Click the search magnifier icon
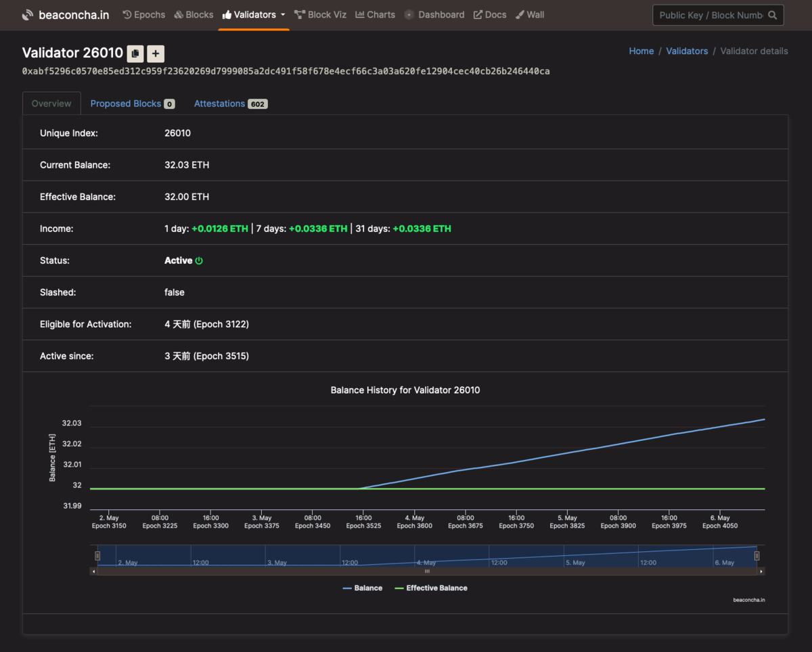Image resolution: width=812 pixels, height=652 pixels. point(772,15)
